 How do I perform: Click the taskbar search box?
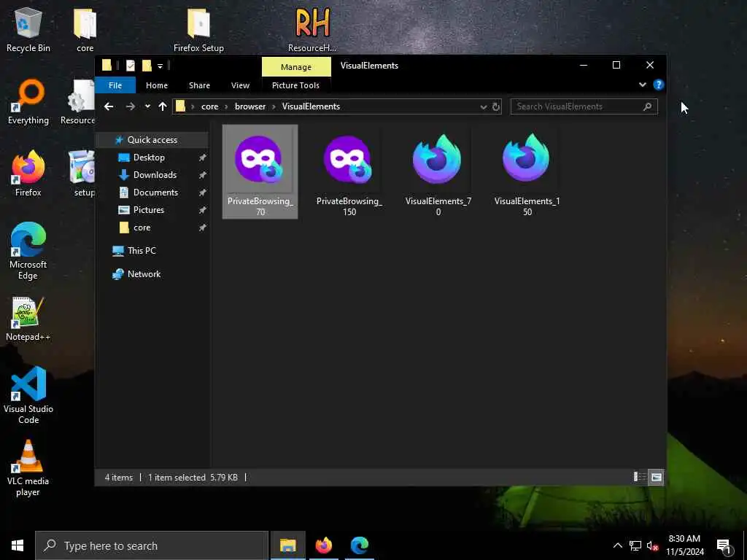tap(152, 545)
